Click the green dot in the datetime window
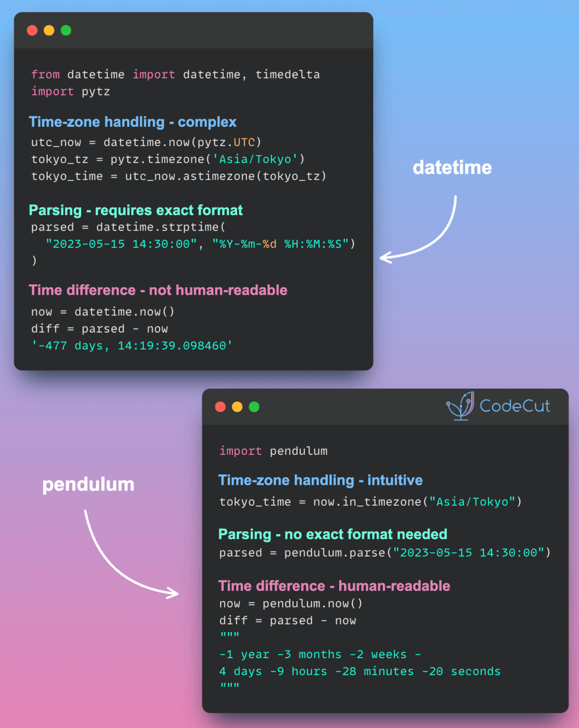This screenshot has width=579, height=728. pyautogui.click(x=66, y=31)
